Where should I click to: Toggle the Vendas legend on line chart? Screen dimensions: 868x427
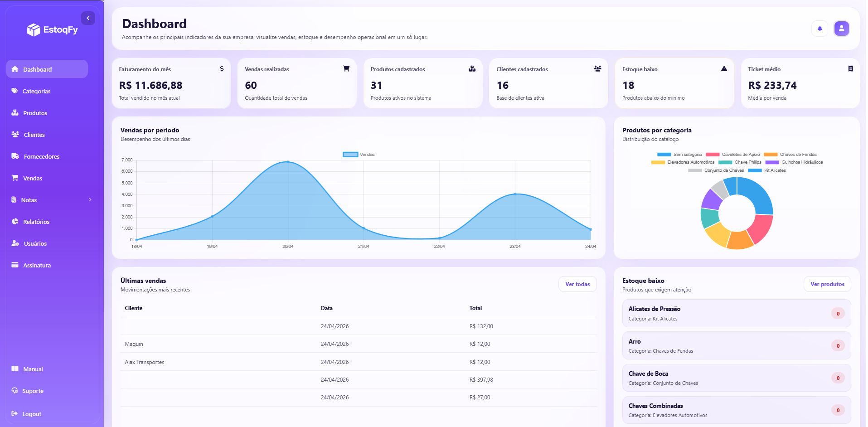click(359, 155)
